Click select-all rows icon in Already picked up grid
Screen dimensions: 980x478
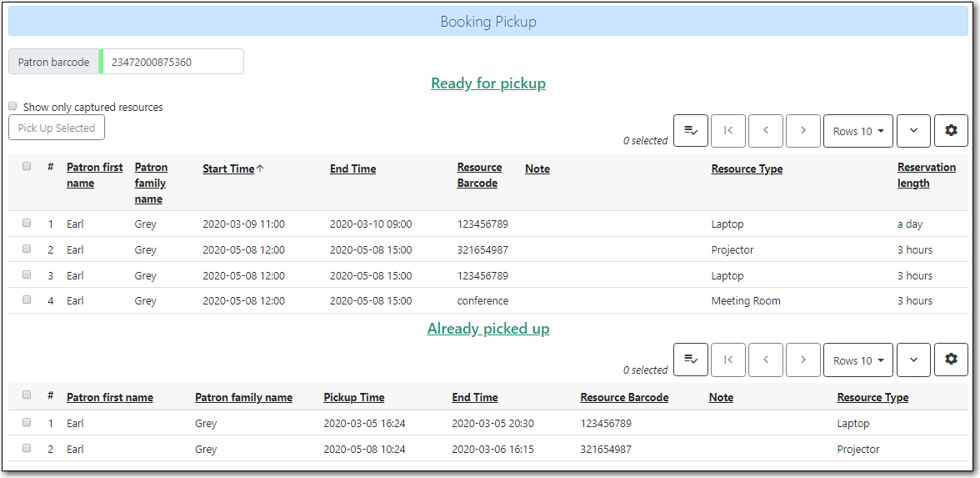[x=690, y=360]
